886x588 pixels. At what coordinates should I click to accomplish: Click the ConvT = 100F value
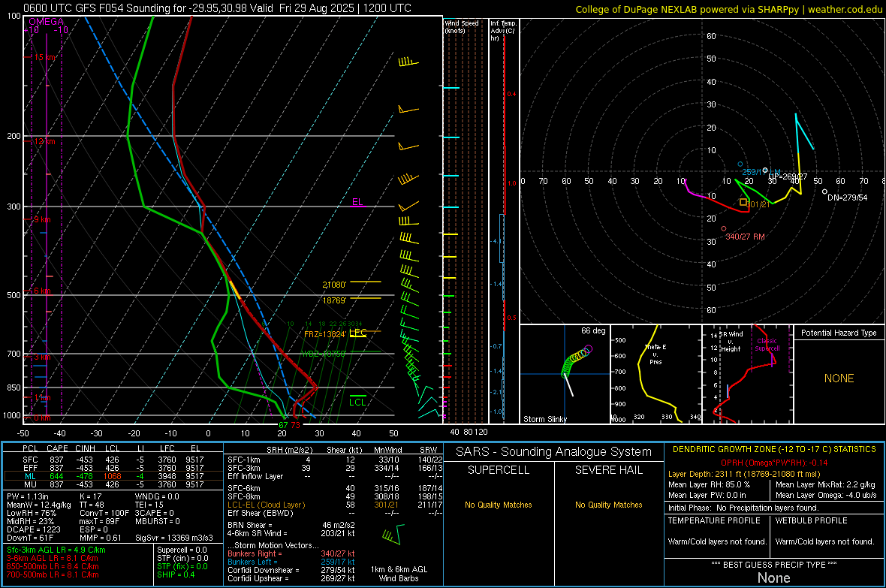coord(104,513)
